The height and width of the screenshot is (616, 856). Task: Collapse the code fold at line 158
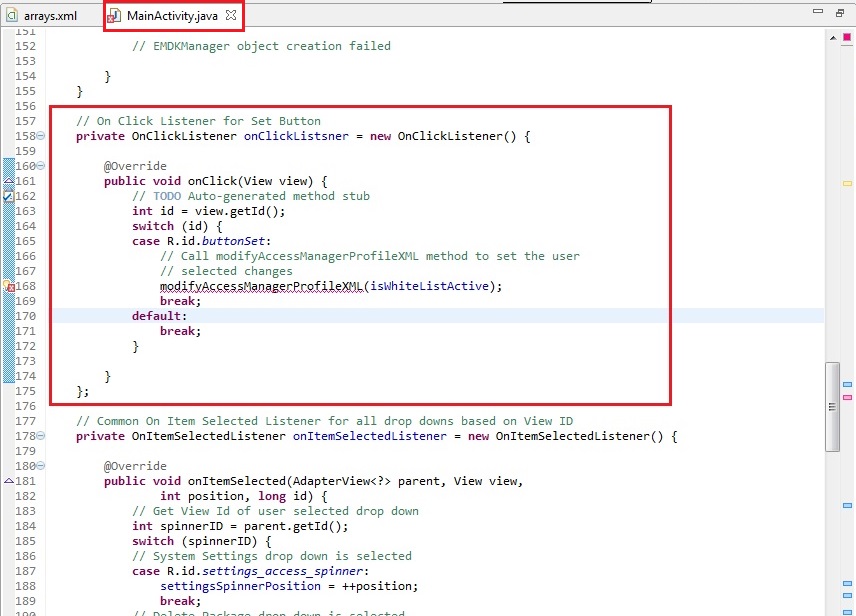click(40, 136)
